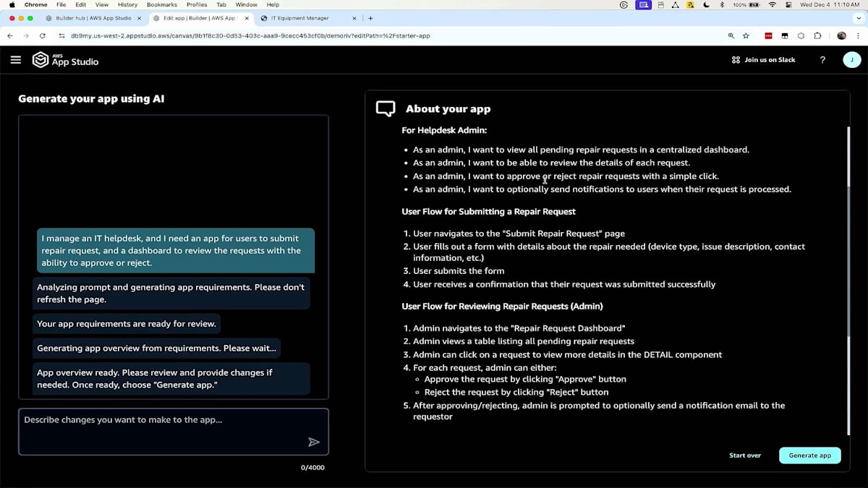Open the History menu
This screenshot has height=488, width=868.
[127, 4]
